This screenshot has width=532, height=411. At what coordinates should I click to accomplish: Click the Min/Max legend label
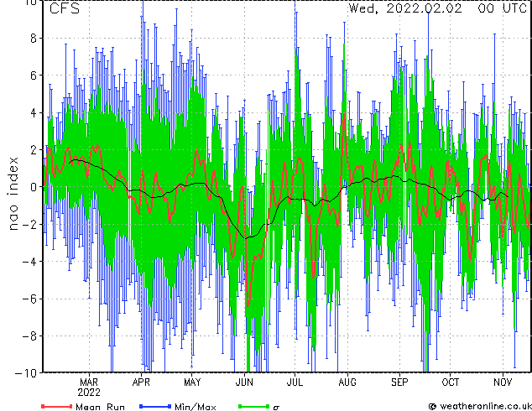[195, 407]
